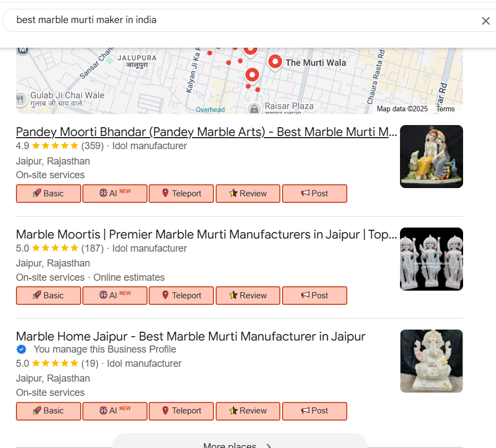Image resolution: width=496 pixels, height=448 pixels.
Task: Clear the search box with X icon
Action: tap(485, 21)
